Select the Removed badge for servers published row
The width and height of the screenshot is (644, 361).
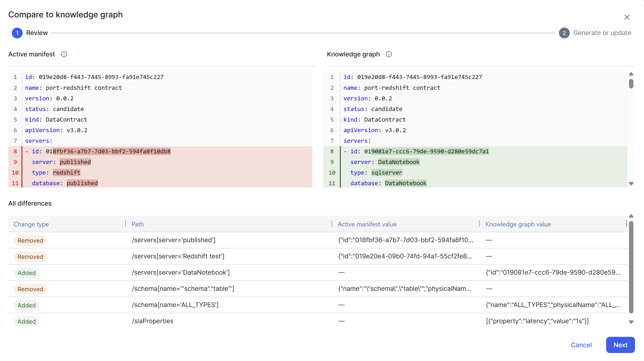click(30, 240)
